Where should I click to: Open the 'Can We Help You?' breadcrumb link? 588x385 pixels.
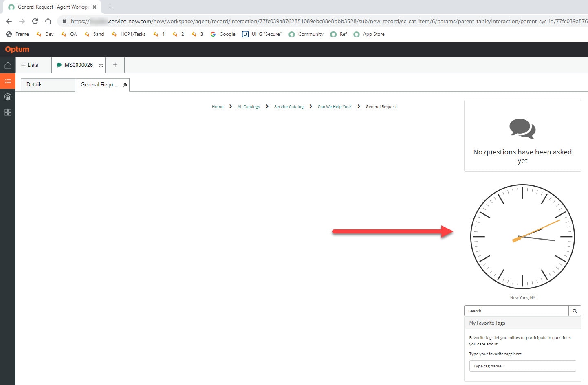point(334,106)
